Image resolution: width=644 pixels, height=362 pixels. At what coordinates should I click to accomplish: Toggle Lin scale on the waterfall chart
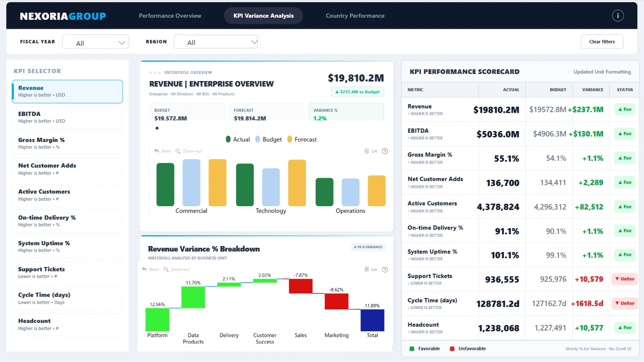(367, 269)
